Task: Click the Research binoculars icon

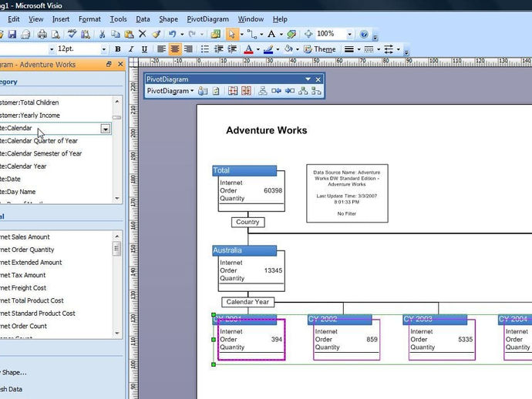Action: point(86,34)
